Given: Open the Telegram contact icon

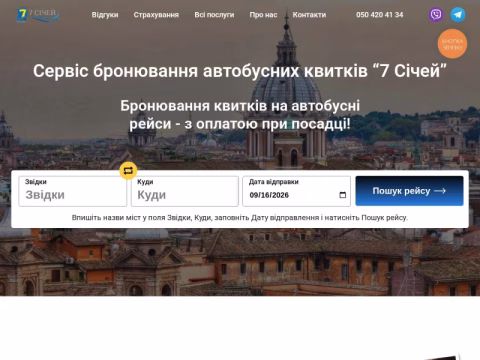Looking at the screenshot, I should tap(458, 15).
